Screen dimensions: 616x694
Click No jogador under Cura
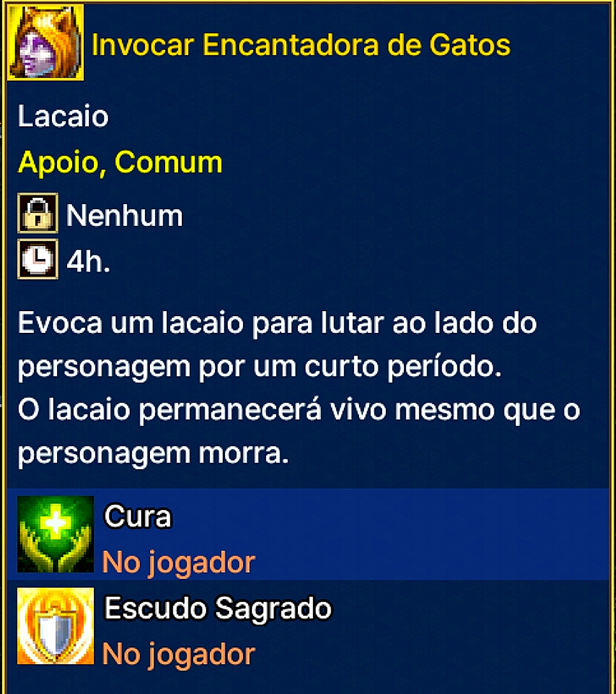179,563
